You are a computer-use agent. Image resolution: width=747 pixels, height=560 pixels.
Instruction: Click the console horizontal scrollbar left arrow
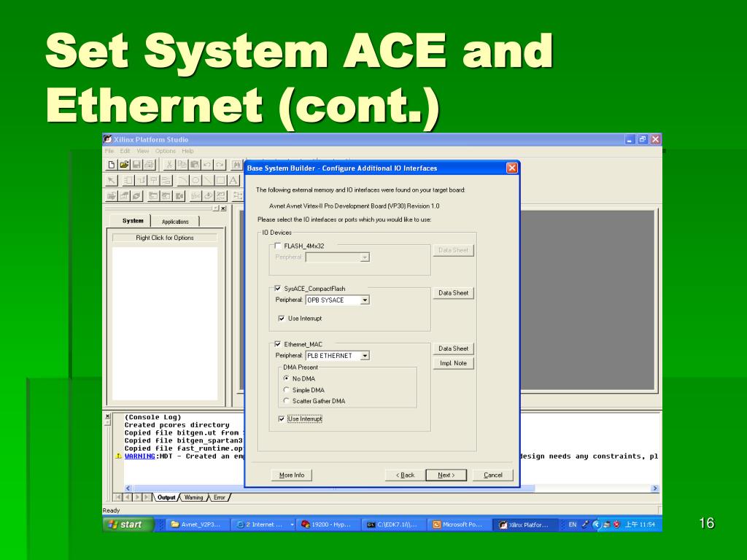[128, 488]
